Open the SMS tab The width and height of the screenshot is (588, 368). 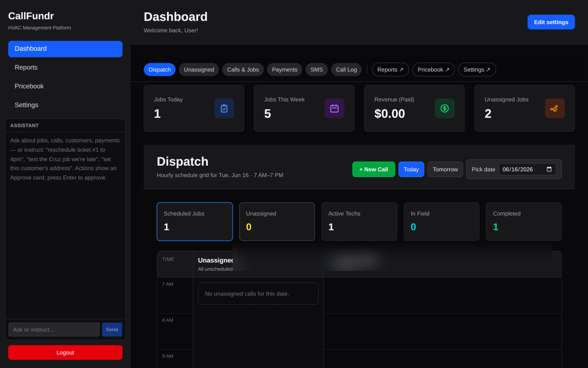(x=316, y=70)
